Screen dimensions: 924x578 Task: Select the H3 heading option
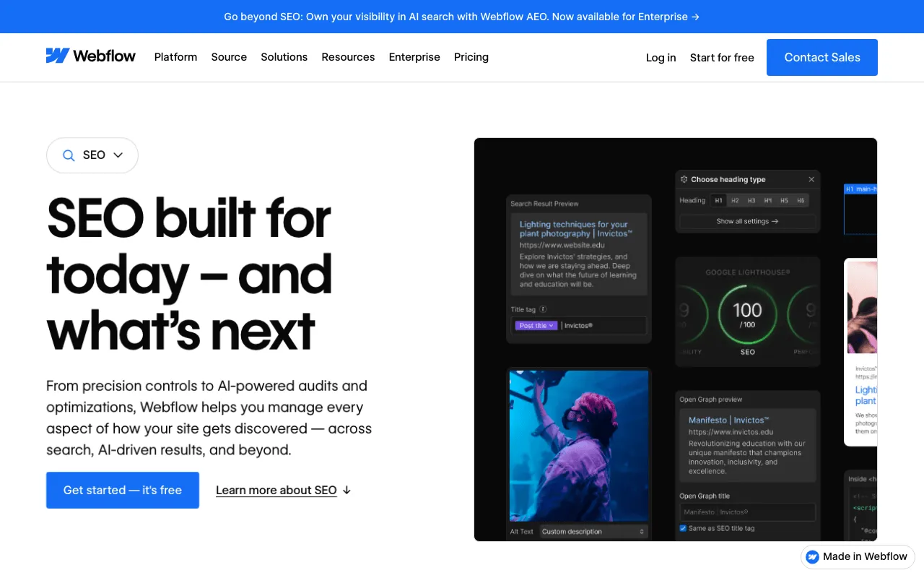751,200
